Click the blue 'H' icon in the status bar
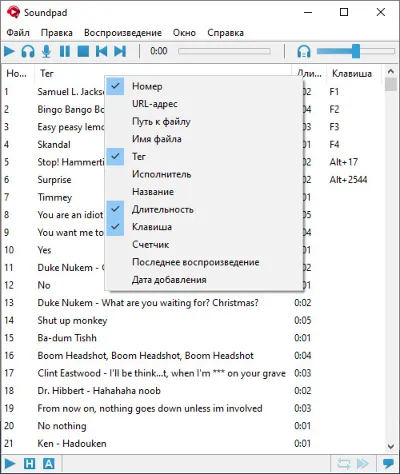The image size is (400, 474). 29,464
